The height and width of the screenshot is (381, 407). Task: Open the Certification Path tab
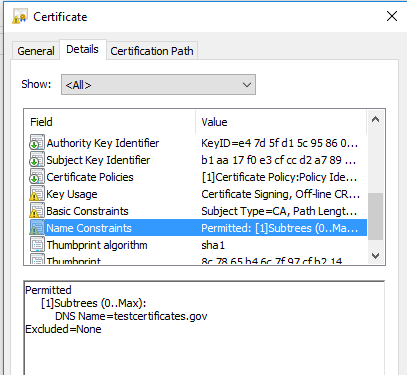[152, 51]
